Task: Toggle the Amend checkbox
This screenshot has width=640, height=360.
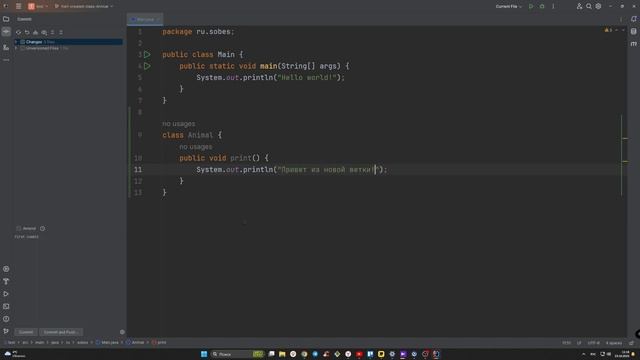Action: click(x=19, y=229)
